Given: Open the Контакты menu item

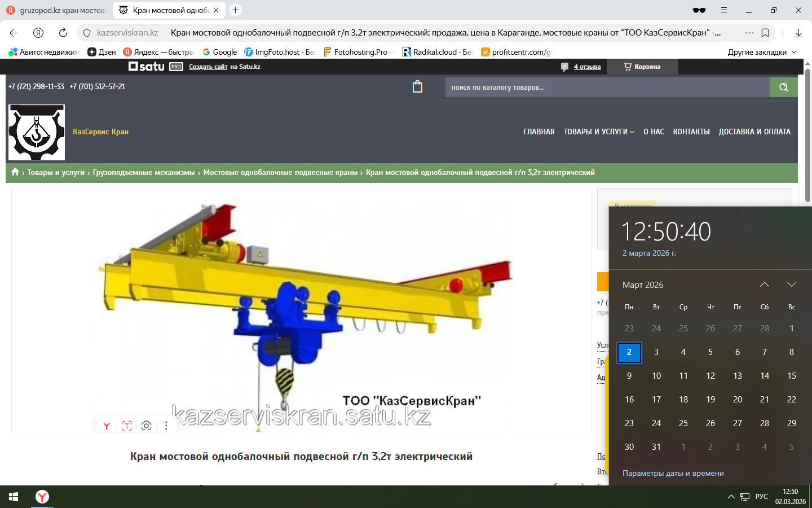Looking at the screenshot, I should coord(691,132).
